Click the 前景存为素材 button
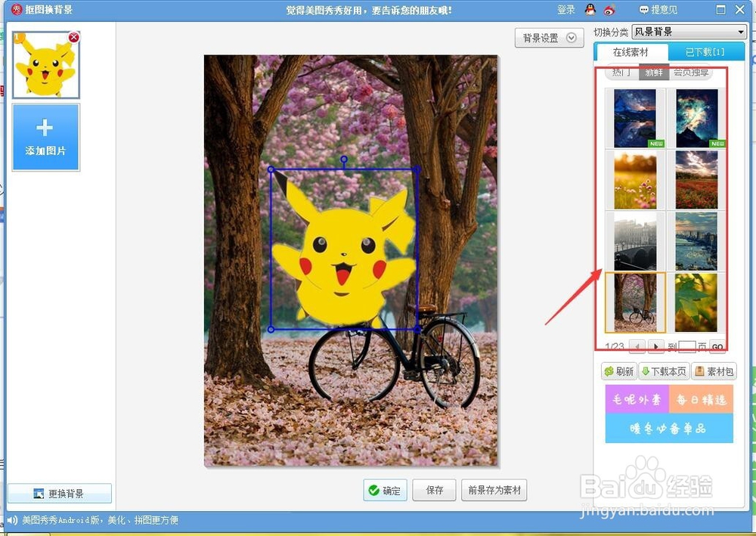This screenshot has width=756, height=536. click(494, 490)
